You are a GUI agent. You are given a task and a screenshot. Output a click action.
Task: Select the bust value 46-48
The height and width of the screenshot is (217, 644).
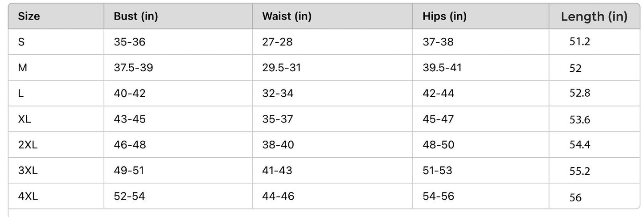(x=130, y=145)
